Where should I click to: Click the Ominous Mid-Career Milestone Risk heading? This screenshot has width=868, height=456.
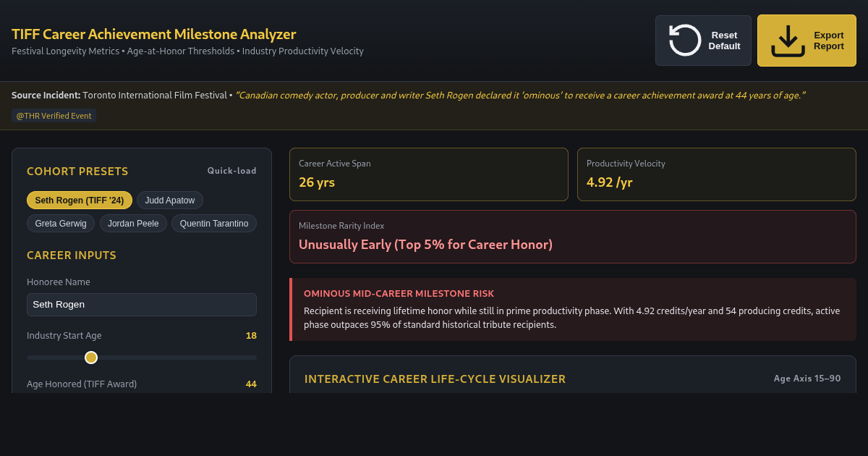(x=399, y=293)
